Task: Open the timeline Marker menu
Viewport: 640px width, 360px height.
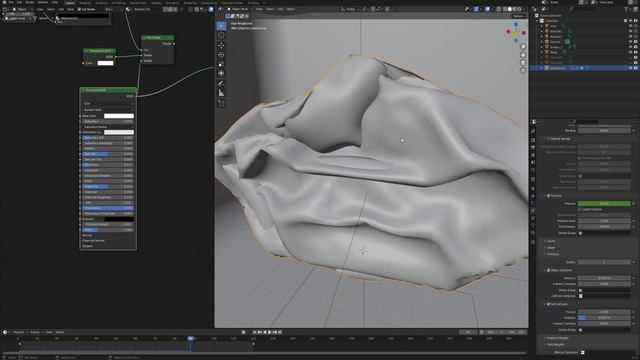Action: [x=60, y=332]
